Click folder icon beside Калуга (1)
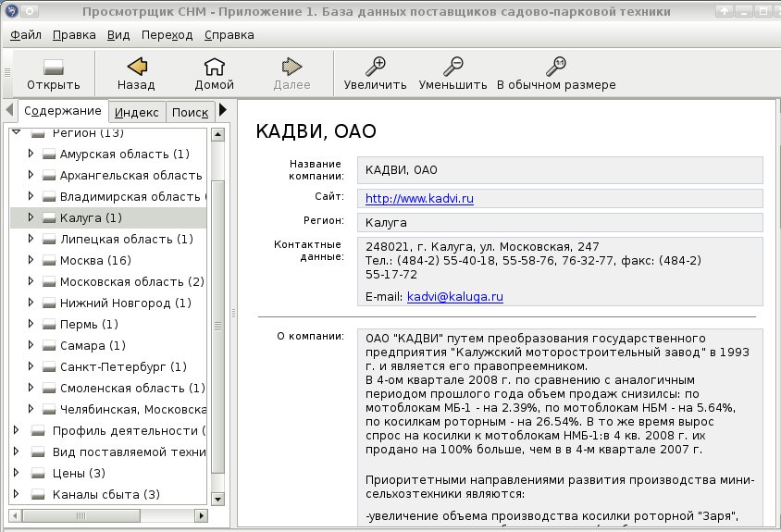Screen dimensions: 781x532 (49, 217)
